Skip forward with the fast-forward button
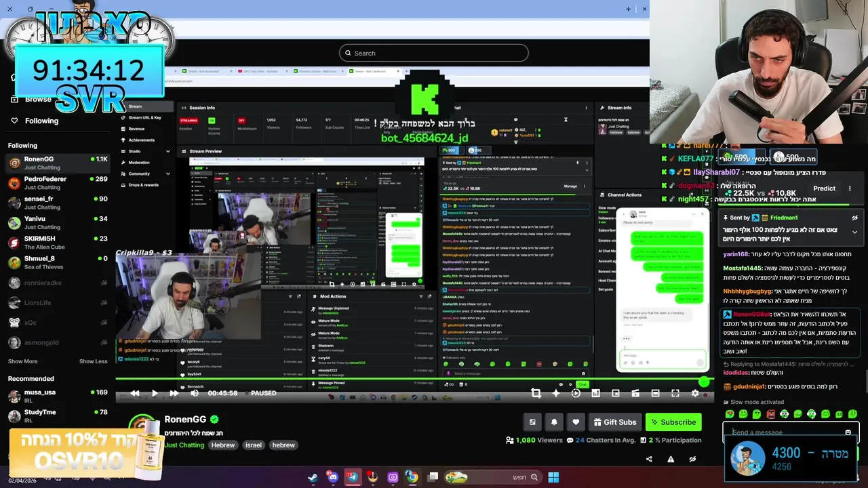Screen dimensions: 868x488 coord(174,393)
